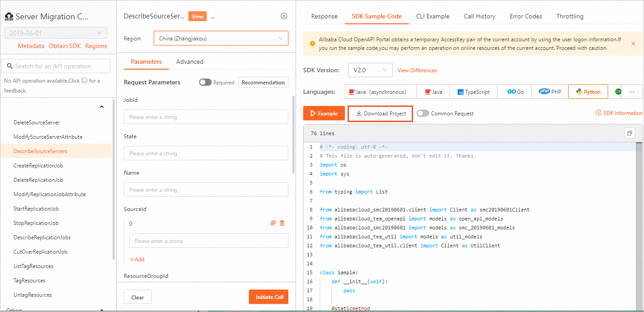Click the feedback smiley icon beside View

283,16
